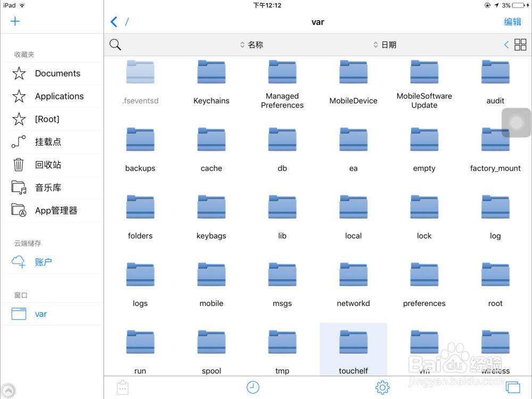Select the highlighted touchelf folder

click(353, 346)
